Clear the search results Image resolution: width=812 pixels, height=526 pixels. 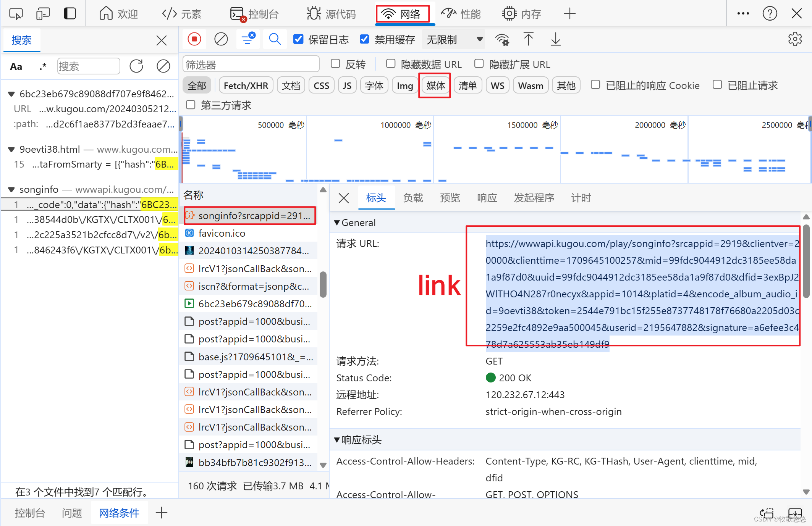pos(163,66)
